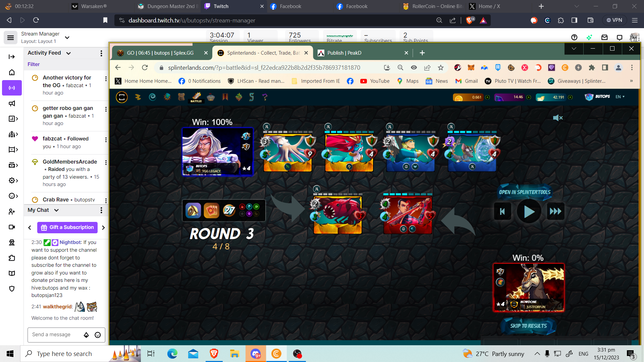Open the Twitch help question-mark icon
Screen dimensions: 644x362
pos(574,37)
